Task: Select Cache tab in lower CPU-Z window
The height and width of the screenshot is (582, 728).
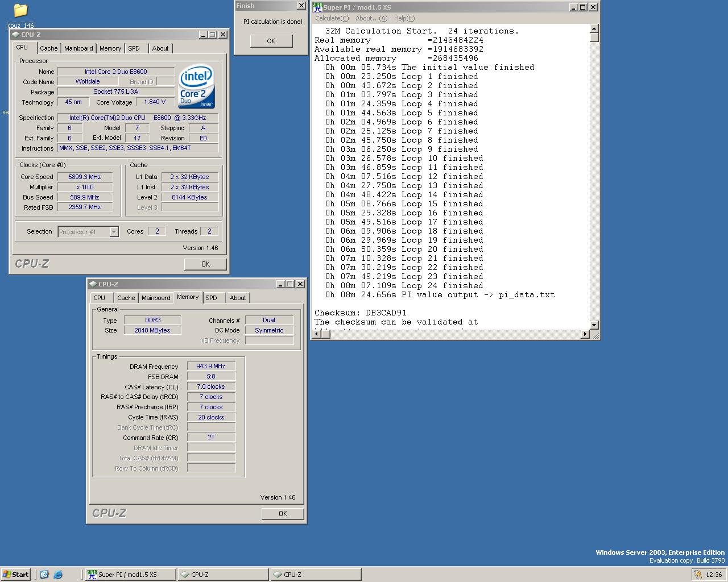Action: [x=126, y=298]
